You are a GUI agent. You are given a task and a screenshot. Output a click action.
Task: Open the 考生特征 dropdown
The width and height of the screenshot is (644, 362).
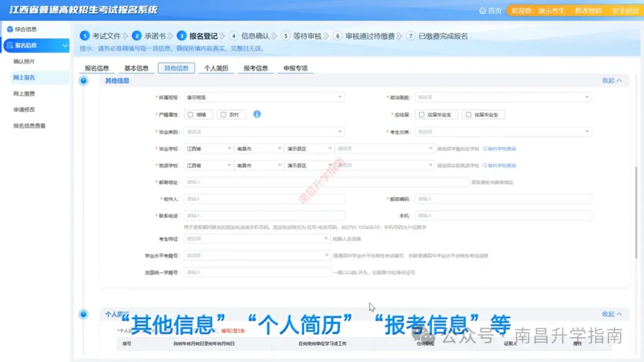[x=257, y=239]
